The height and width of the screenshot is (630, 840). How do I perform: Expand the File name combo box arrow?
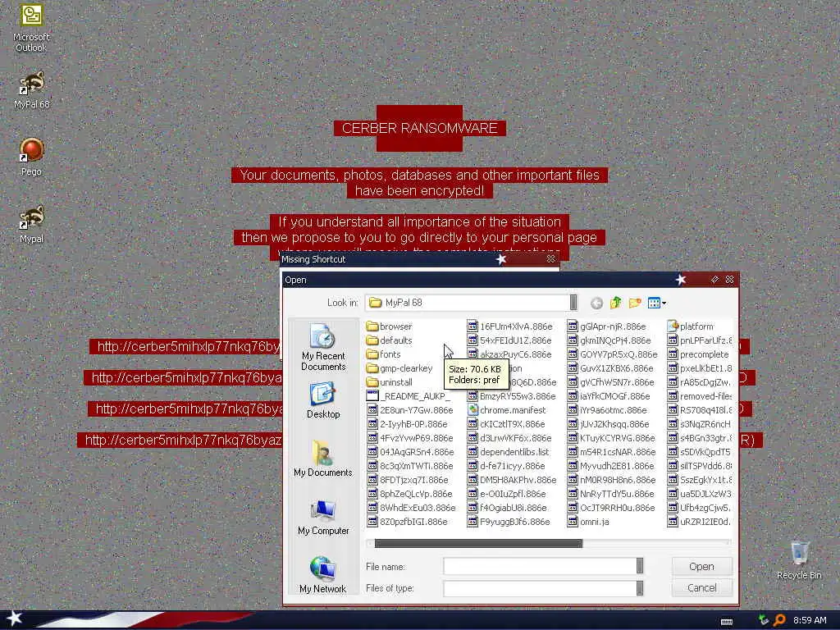(640, 566)
